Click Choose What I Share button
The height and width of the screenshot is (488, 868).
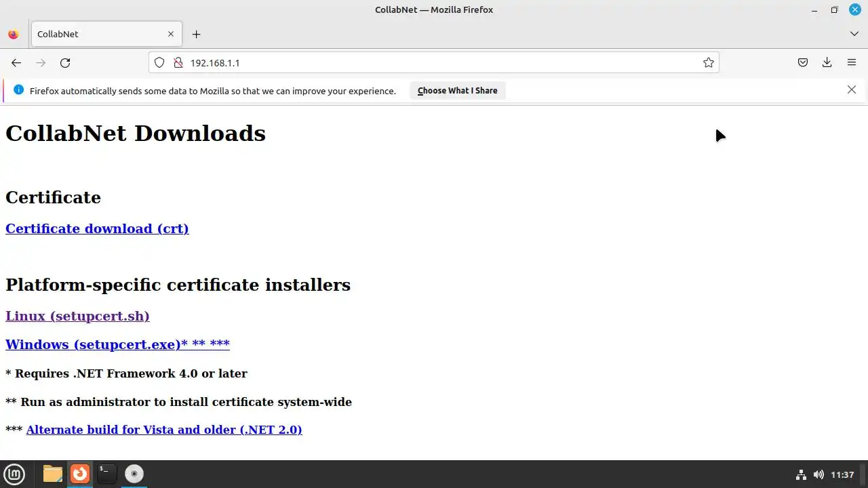(458, 91)
